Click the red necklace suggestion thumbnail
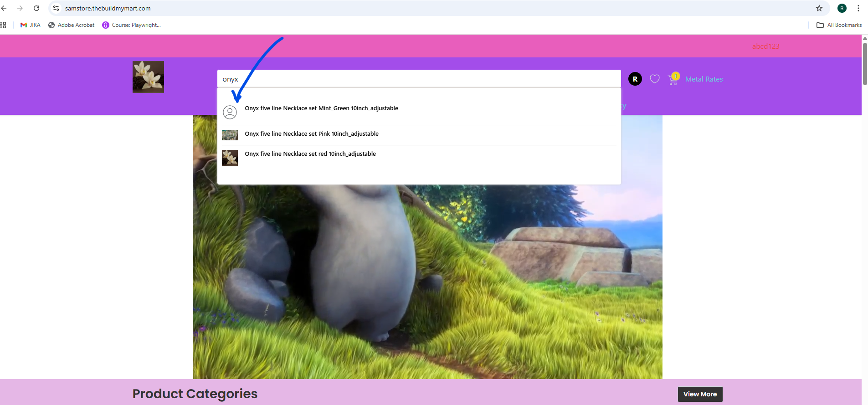 pos(230,158)
